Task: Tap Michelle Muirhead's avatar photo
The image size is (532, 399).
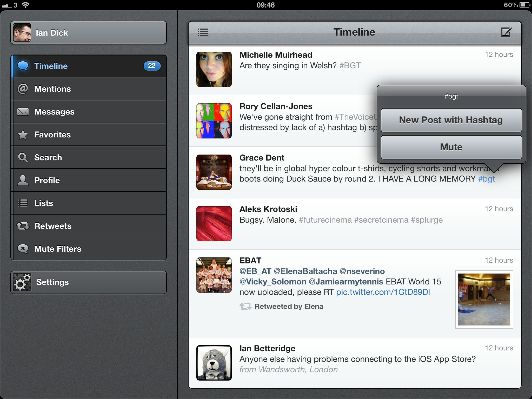Action: coord(214,69)
